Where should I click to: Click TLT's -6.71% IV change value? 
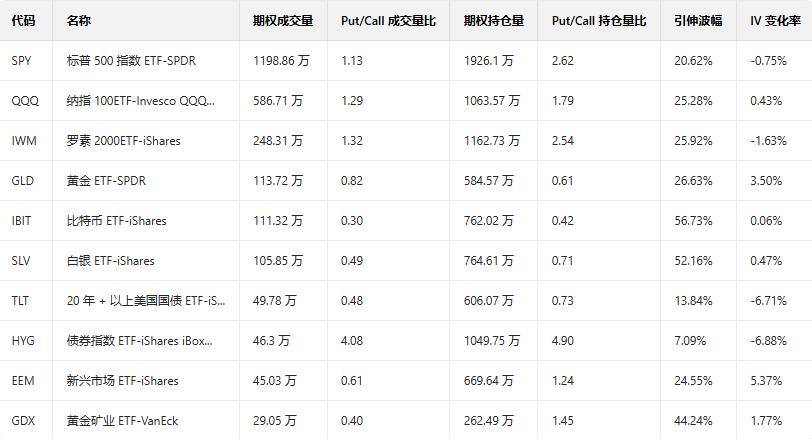click(769, 301)
